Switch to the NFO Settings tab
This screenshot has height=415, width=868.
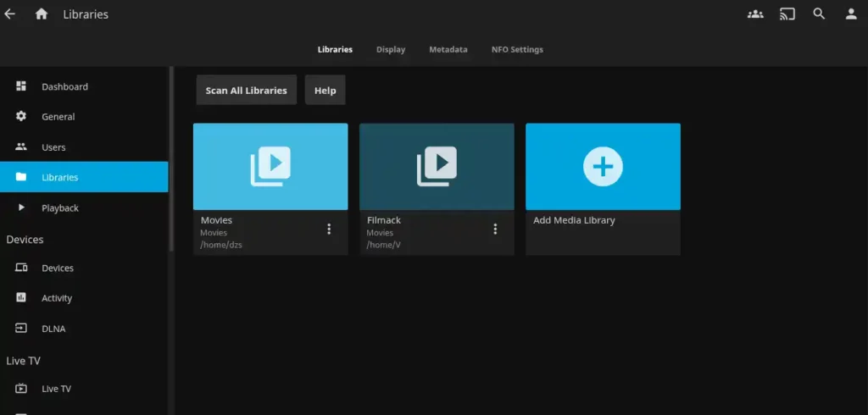tap(518, 49)
